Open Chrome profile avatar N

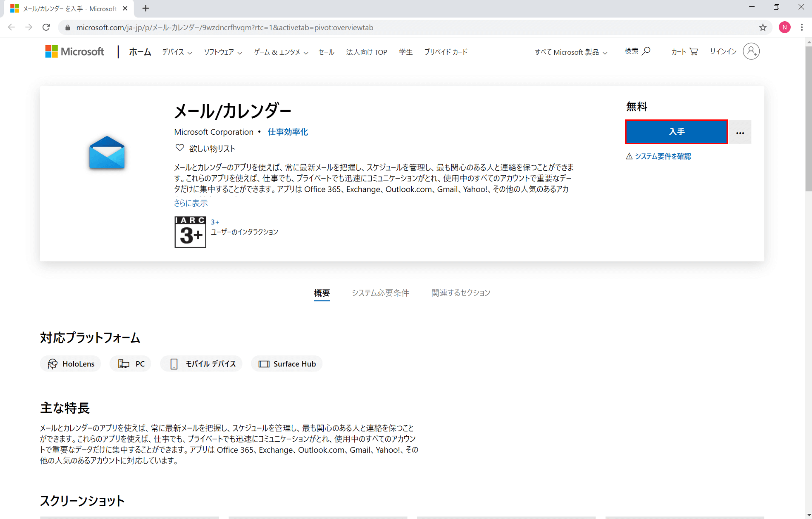click(784, 27)
